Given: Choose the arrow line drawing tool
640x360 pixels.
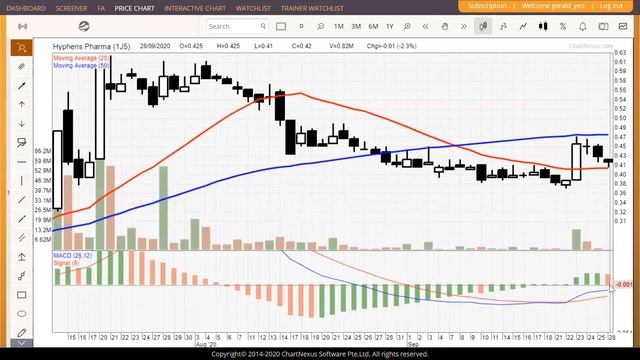Looking at the screenshot, I should click(22, 86).
